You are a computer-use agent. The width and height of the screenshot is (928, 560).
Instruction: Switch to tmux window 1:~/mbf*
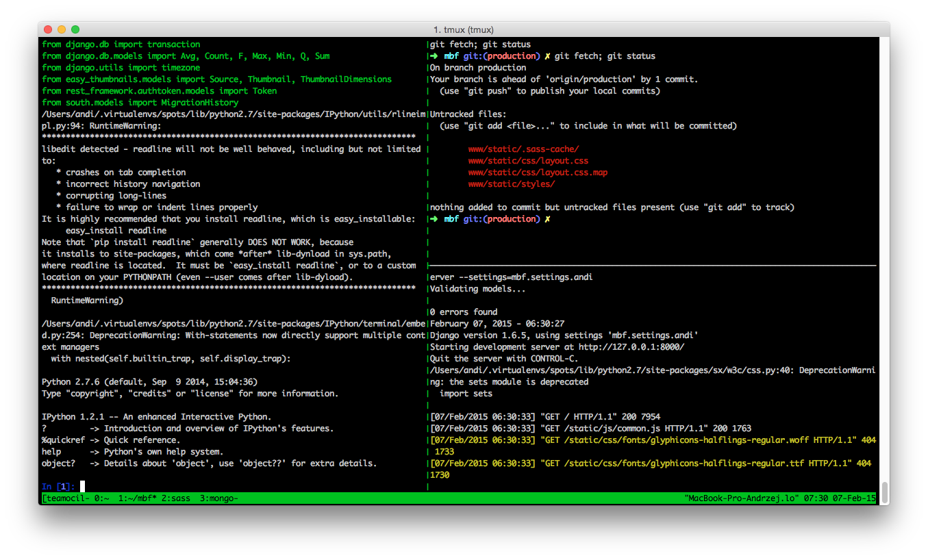(138, 498)
